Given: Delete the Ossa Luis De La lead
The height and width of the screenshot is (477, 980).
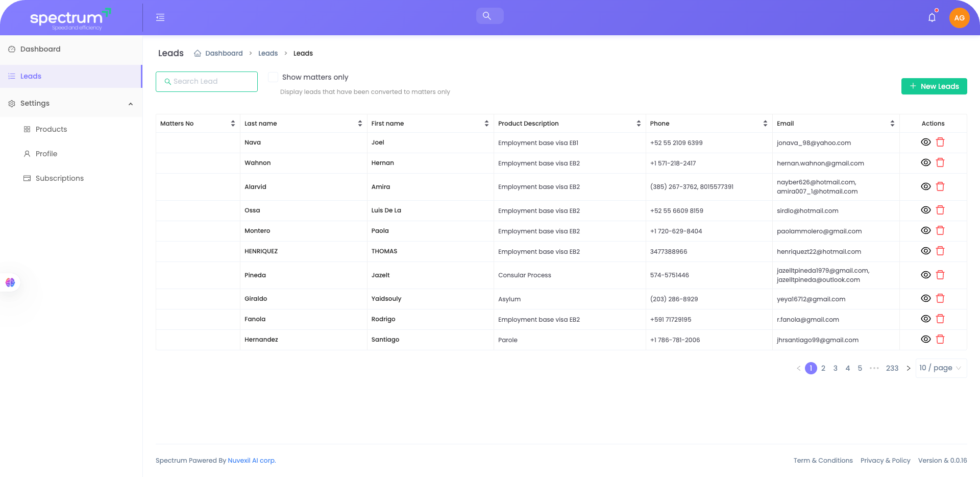Looking at the screenshot, I should point(940,210).
